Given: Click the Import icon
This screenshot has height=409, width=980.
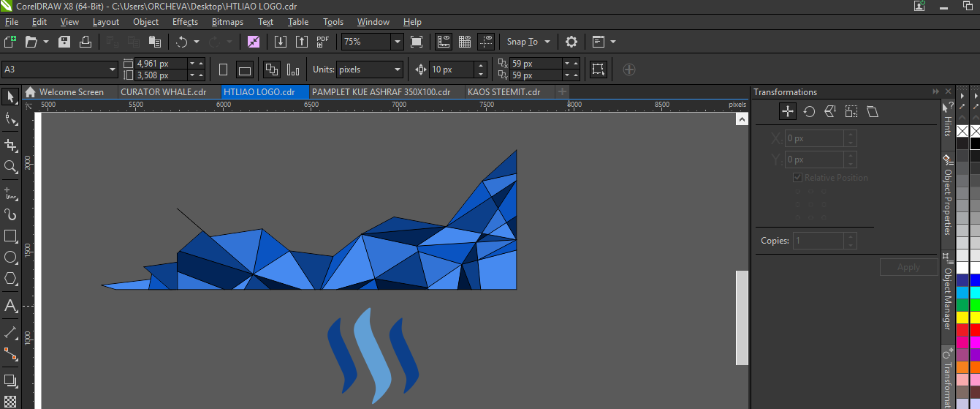Looking at the screenshot, I should pyautogui.click(x=280, y=42).
